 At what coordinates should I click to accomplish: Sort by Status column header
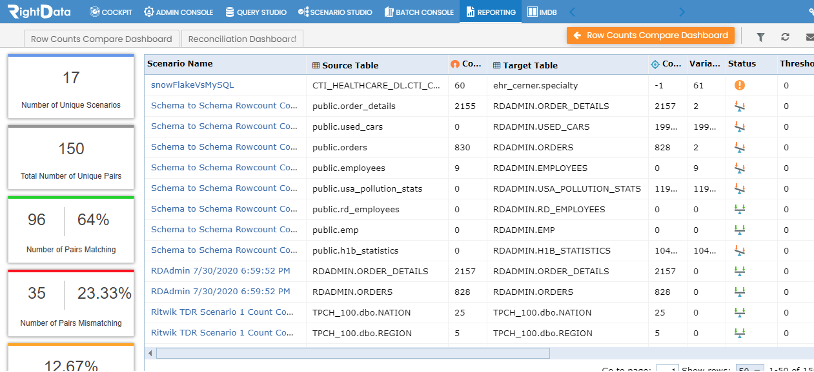pyautogui.click(x=742, y=64)
